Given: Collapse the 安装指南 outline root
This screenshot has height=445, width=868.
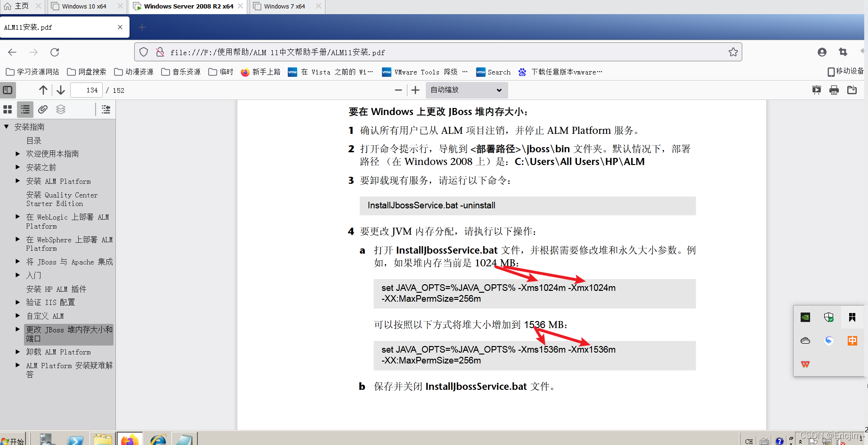Looking at the screenshot, I should coord(7,127).
